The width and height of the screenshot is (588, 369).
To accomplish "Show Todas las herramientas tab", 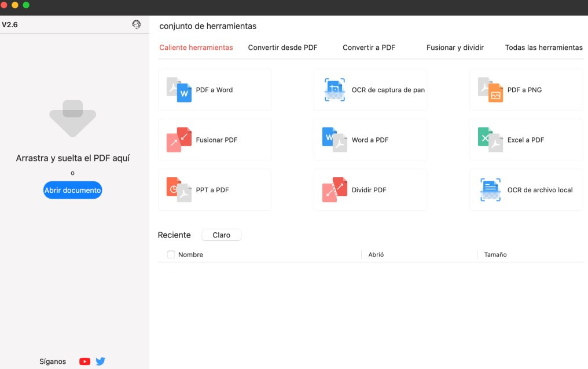I will click(x=543, y=48).
